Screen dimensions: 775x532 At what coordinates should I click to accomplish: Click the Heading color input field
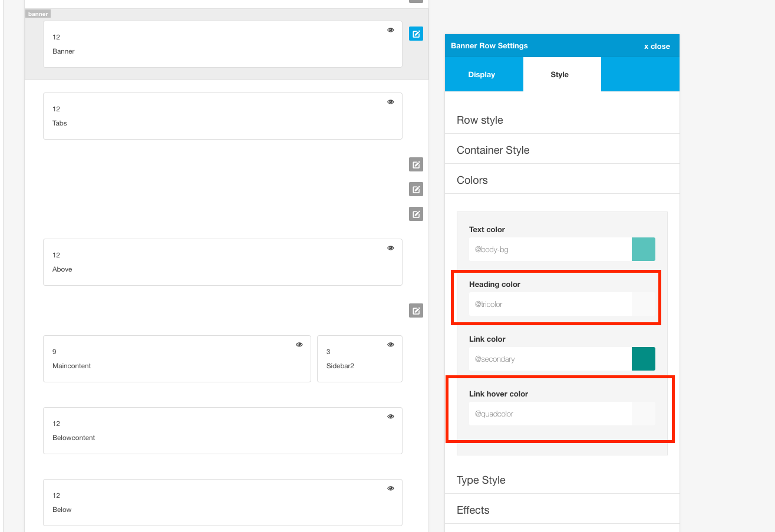tap(550, 304)
